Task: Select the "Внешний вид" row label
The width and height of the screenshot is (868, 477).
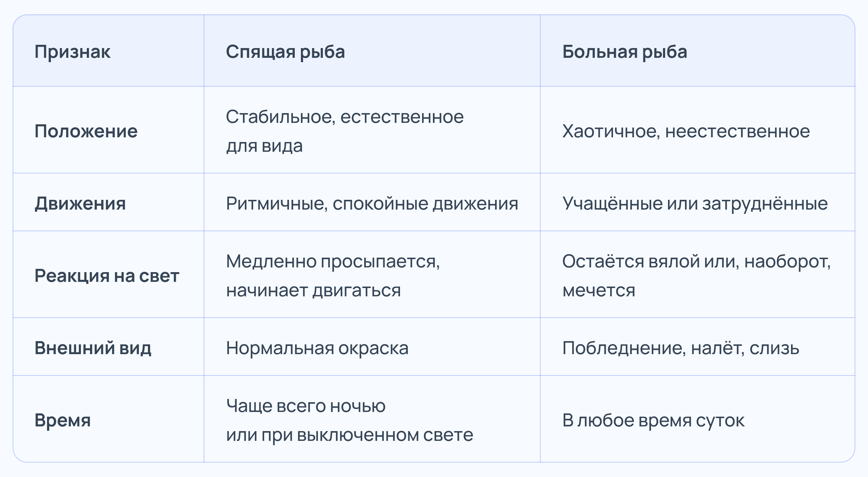Action: click(93, 348)
